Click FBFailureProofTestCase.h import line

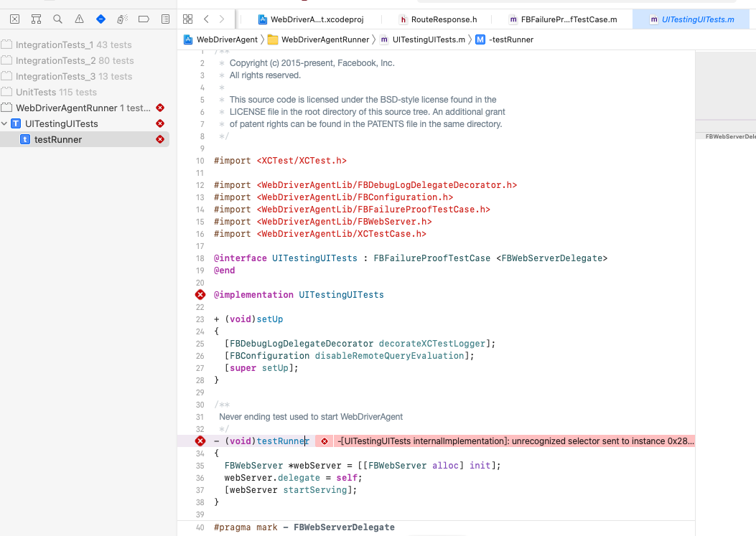point(352,210)
